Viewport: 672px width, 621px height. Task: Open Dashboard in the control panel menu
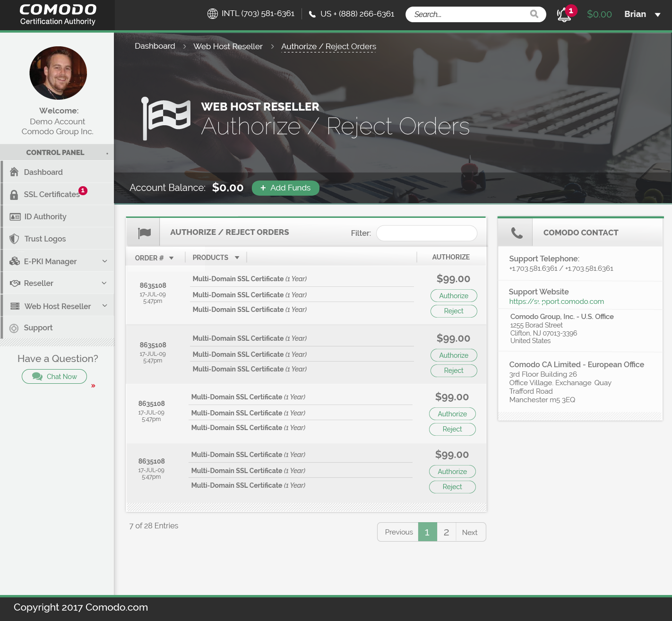pyautogui.click(x=57, y=172)
